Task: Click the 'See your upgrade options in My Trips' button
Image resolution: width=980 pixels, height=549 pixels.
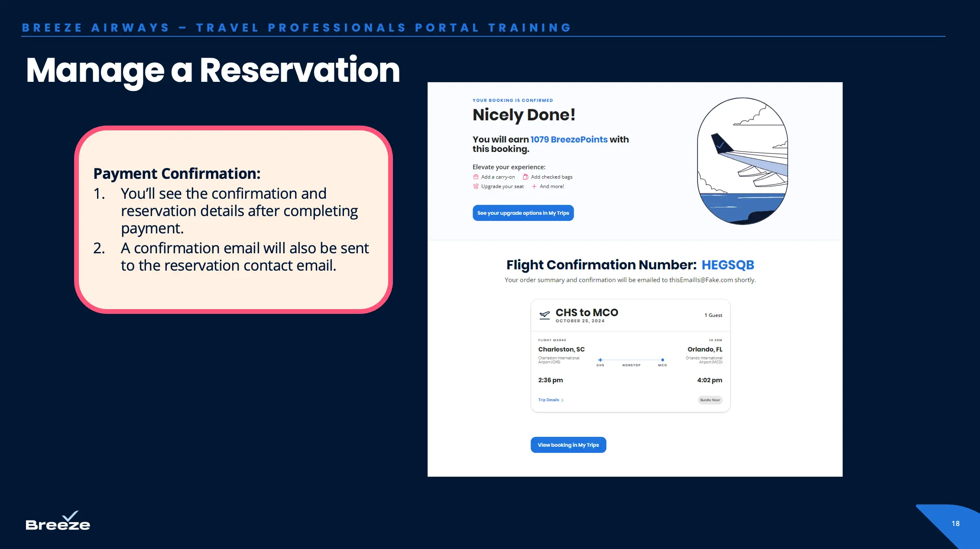Action: click(523, 213)
